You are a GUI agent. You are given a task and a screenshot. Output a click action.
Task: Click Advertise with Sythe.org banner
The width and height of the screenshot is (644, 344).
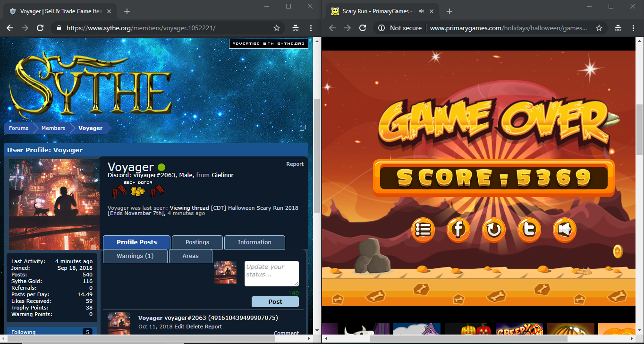tap(269, 43)
